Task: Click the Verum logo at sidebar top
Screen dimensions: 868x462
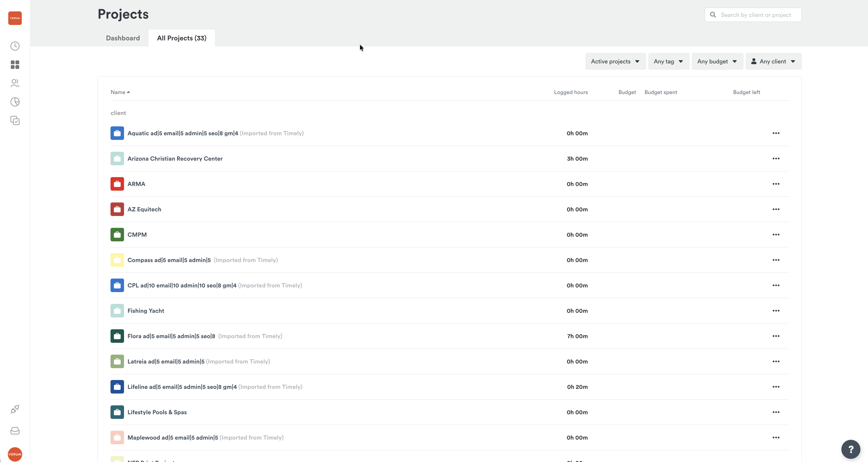Action: point(15,18)
